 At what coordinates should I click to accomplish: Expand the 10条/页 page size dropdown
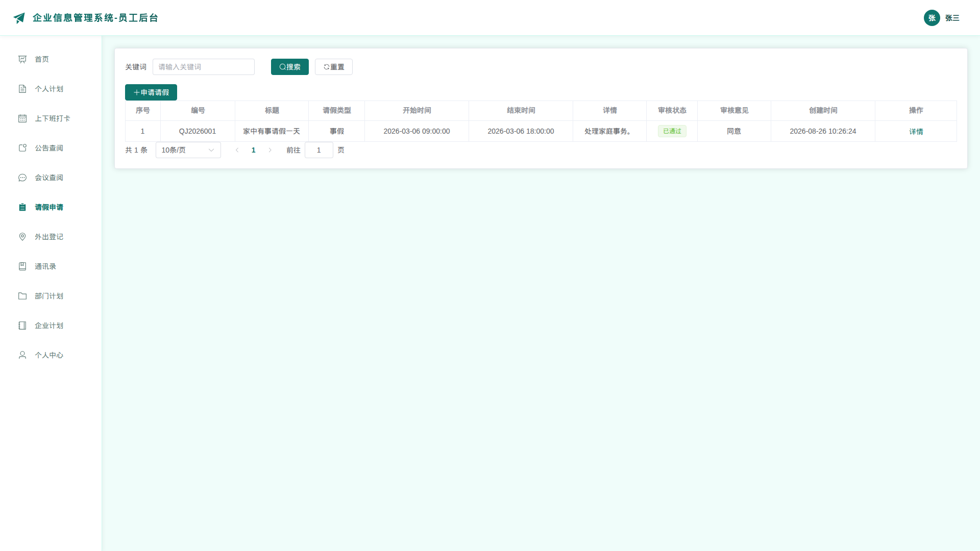(x=188, y=150)
